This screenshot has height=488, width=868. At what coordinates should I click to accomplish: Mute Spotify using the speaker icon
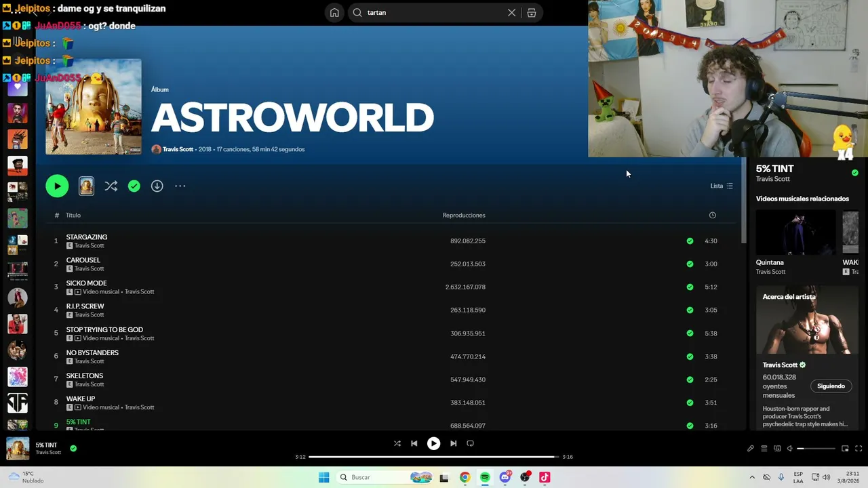(789, 449)
